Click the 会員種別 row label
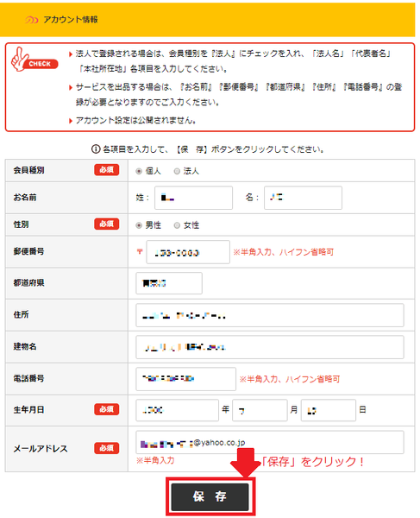Screen dimensions: 420x518 28,170
